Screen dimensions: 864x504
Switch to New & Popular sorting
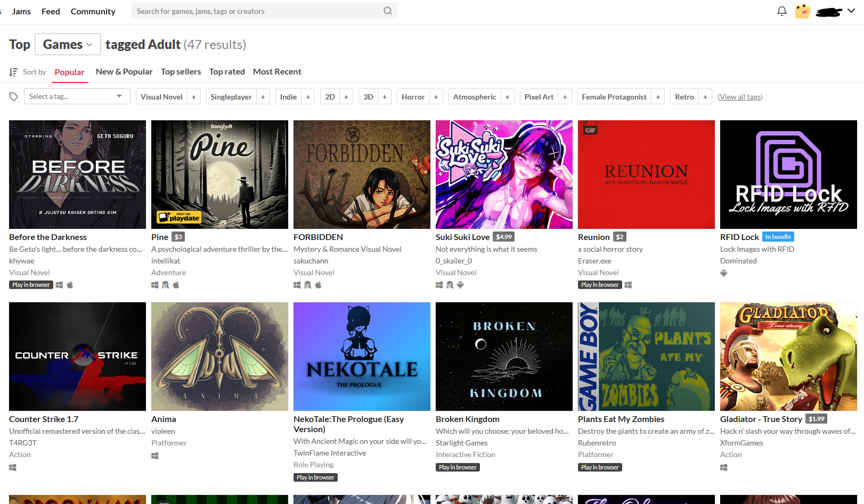pyautogui.click(x=124, y=71)
